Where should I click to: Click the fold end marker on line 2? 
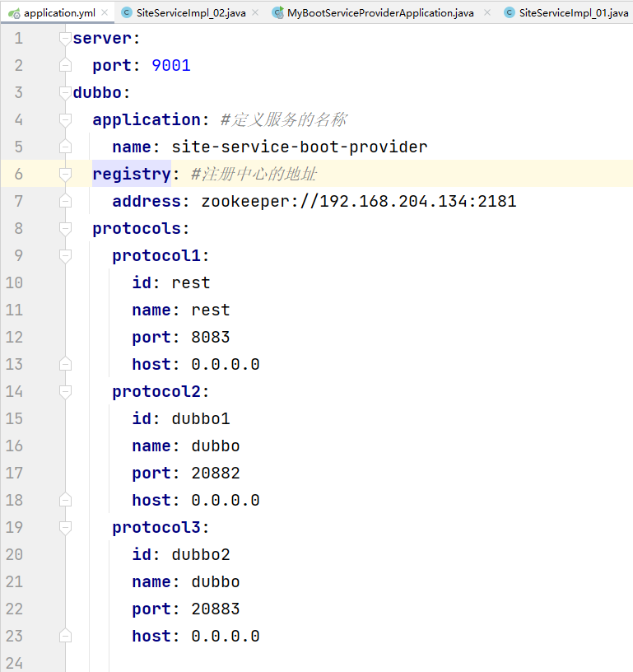tap(65, 65)
